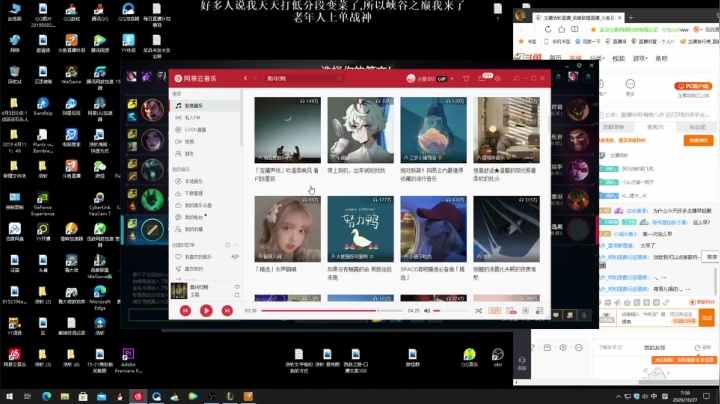Collapse the created playlists section chevron
The height and width of the screenshot is (404, 720).
point(235,245)
